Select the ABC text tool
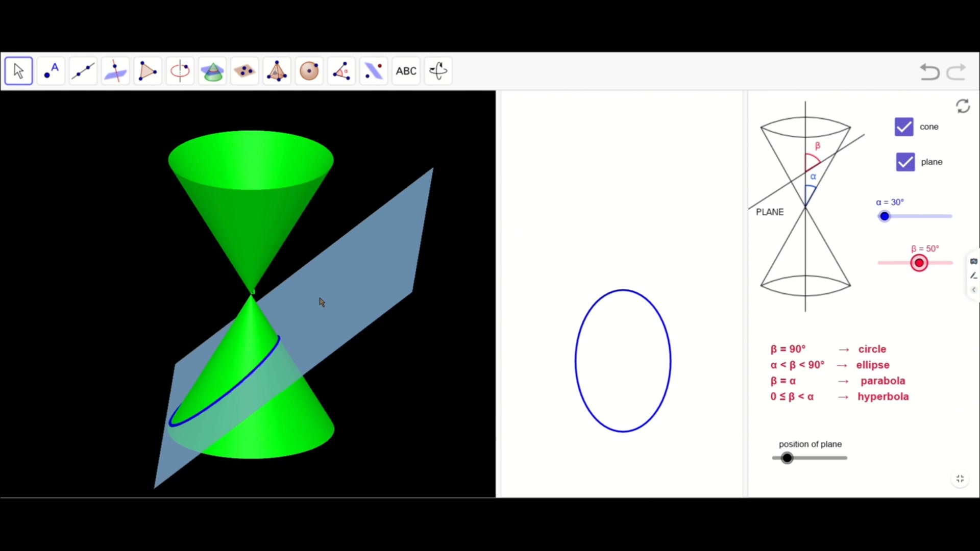 pyautogui.click(x=406, y=71)
